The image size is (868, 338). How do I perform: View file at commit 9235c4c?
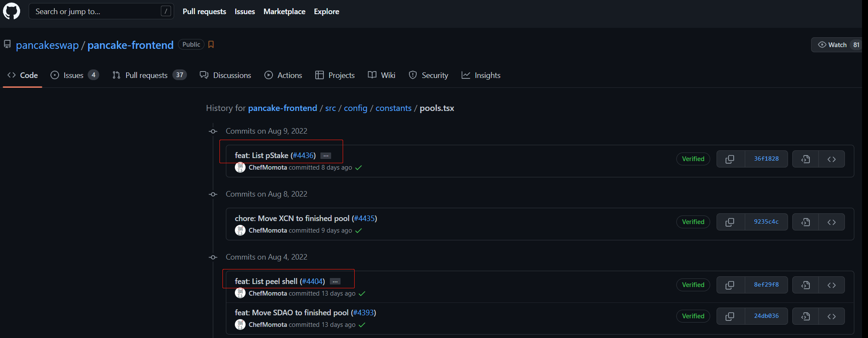pyautogui.click(x=806, y=222)
